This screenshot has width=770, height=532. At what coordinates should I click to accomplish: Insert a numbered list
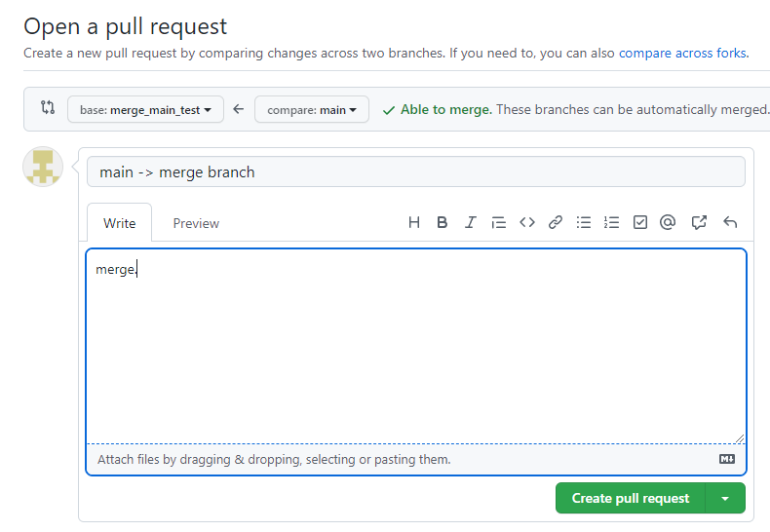(x=611, y=223)
